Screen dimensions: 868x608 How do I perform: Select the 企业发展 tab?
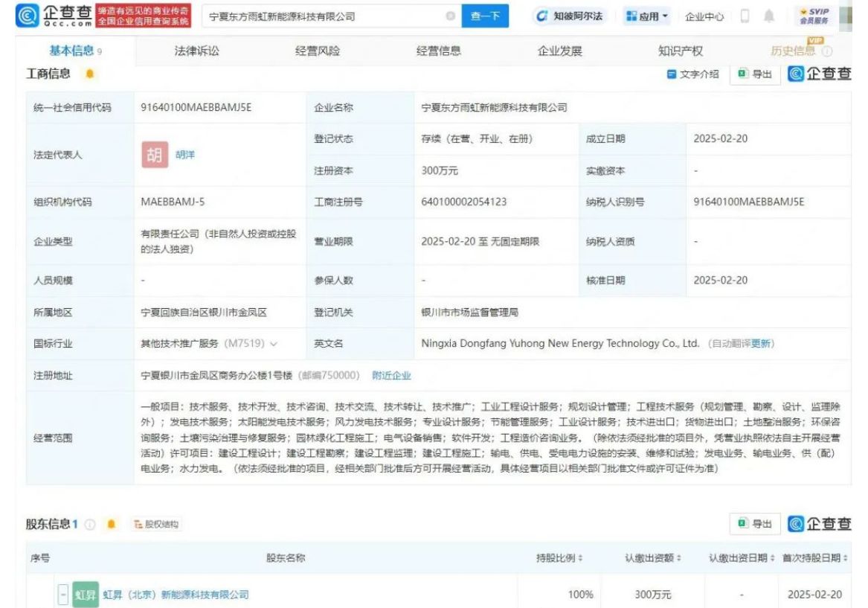click(x=559, y=51)
